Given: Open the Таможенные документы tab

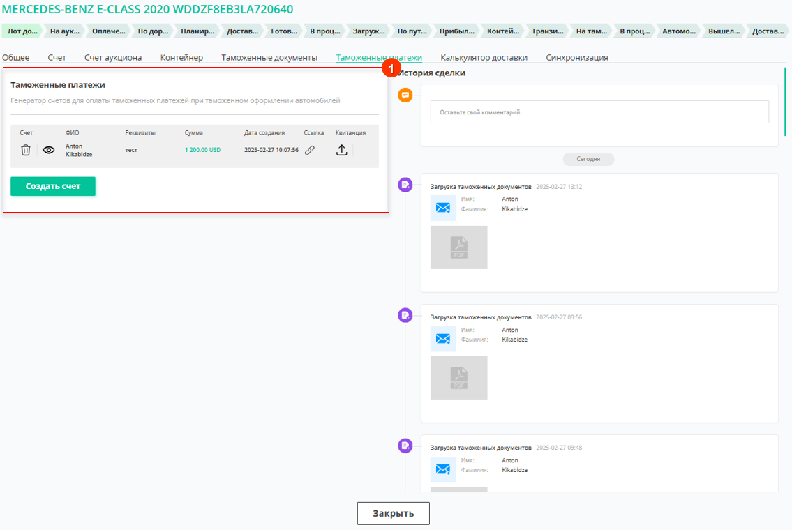Looking at the screenshot, I should (269, 58).
